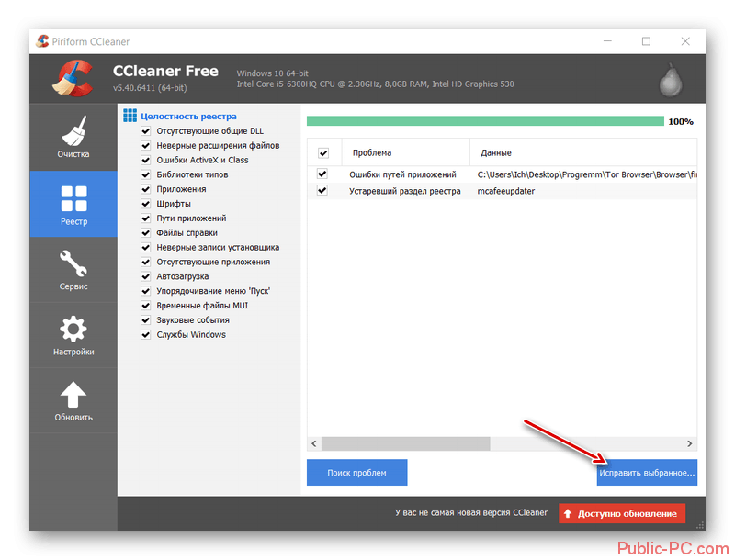Click the У вас не самая новая версия text
The width and height of the screenshot is (735, 560).
coord(471,512)
